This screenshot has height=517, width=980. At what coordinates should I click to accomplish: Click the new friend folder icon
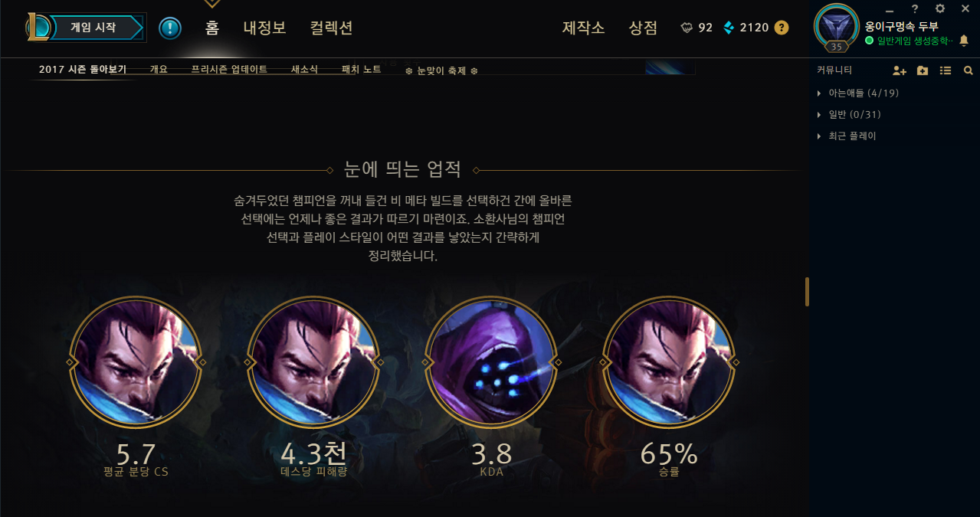click(x=923, y=70)
